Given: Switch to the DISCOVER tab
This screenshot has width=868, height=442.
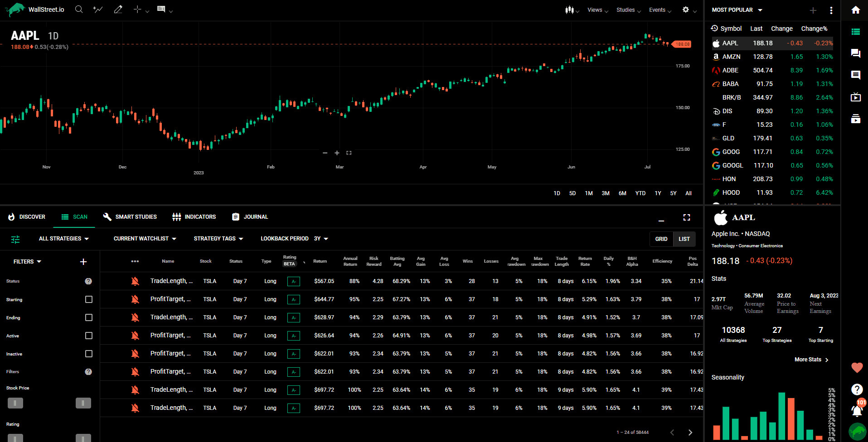Looking at the screenshot, I should click(x=27, y=217).
